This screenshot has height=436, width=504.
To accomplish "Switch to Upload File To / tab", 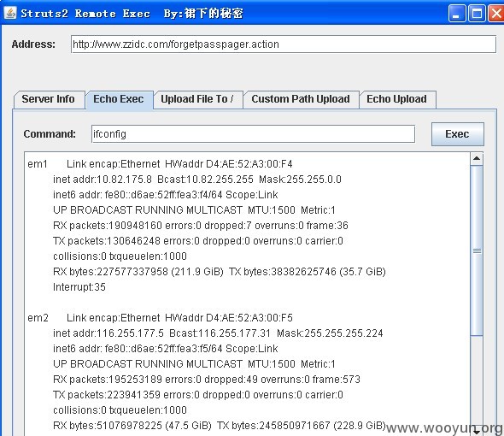I will click(197, 99).
